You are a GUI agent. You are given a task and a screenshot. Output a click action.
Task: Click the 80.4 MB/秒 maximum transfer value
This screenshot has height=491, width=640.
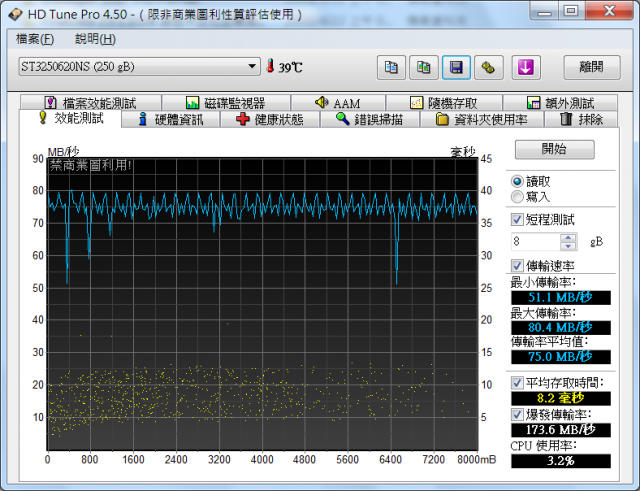click(x=560, y=327)
